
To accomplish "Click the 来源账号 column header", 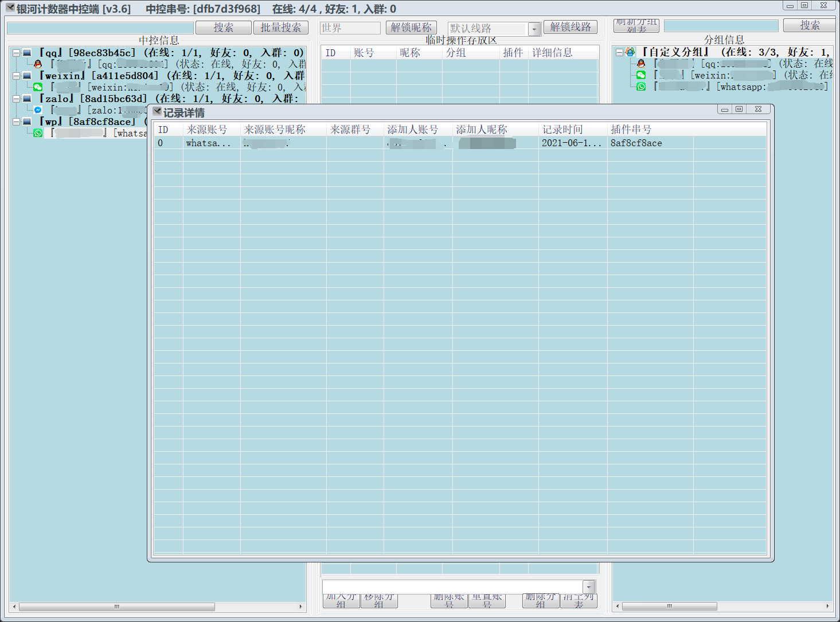I will [x=207, y=130].
